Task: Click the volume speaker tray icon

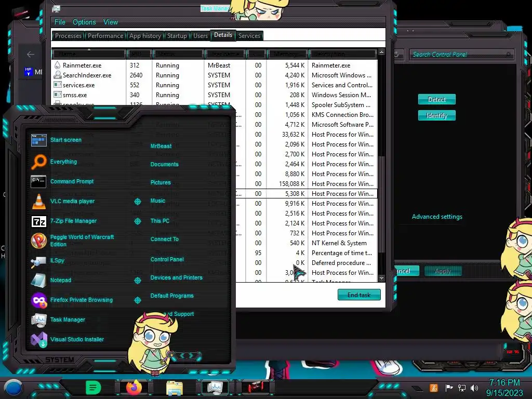Action: click(x=474, y=388)
